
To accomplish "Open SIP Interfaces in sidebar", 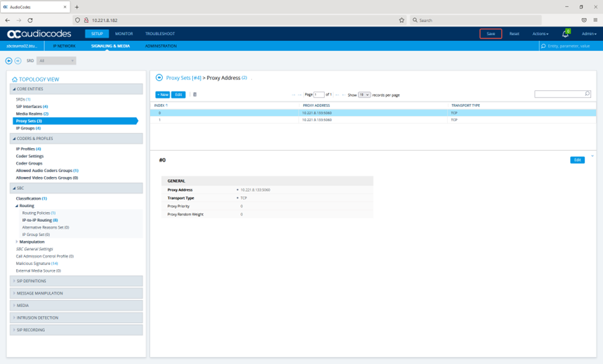I will tap(32, 106).
